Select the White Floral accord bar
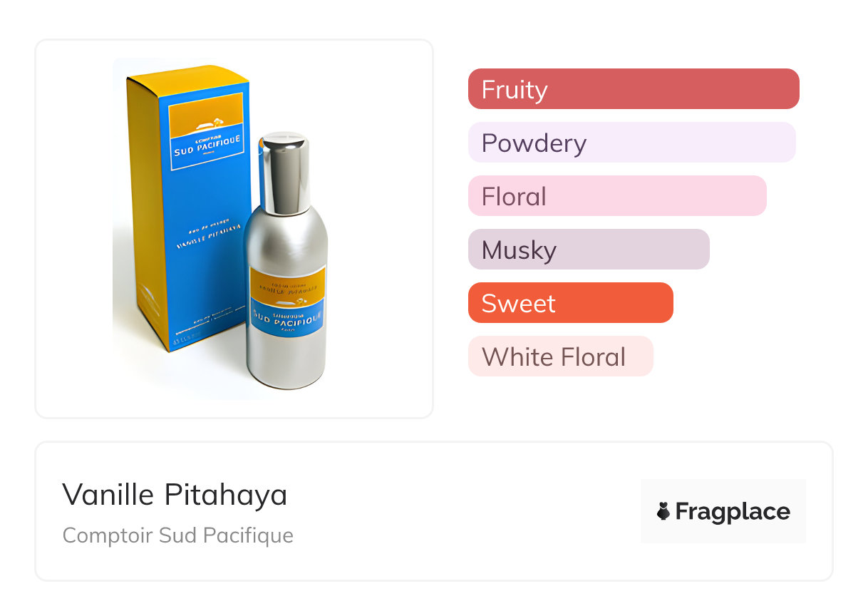868x616 pixels. point(560,356)
